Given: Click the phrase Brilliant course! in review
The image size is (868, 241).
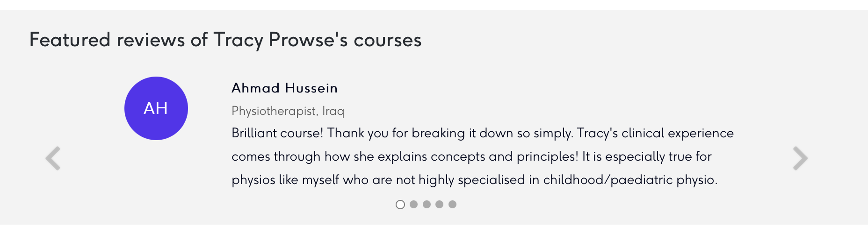Looking at the screenshot, I should tap(277, 133).
